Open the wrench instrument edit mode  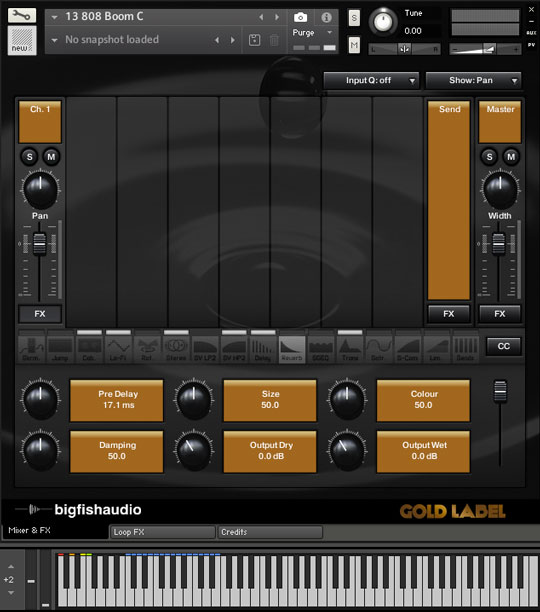(22, 15)
